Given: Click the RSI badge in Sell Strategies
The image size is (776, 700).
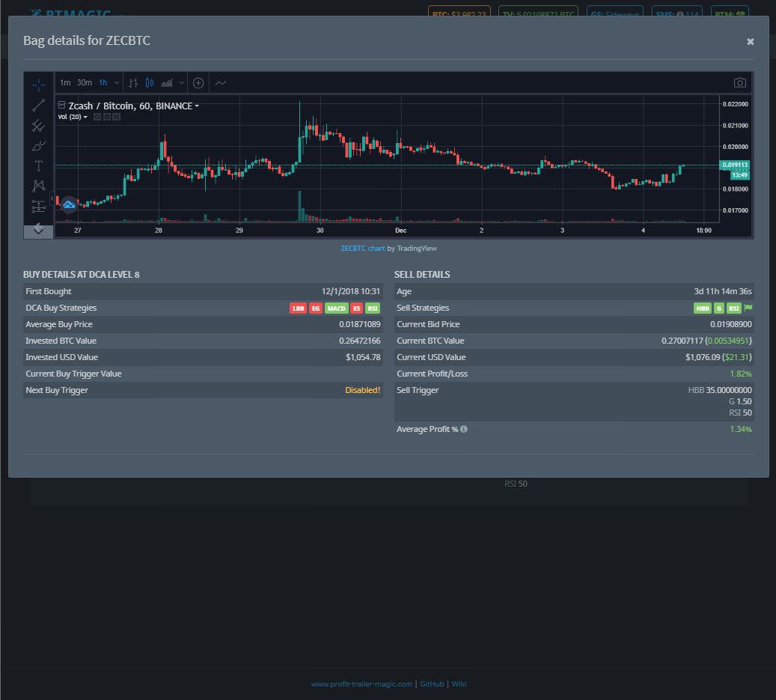Looking at the screenshot, I should click(734, 308).
